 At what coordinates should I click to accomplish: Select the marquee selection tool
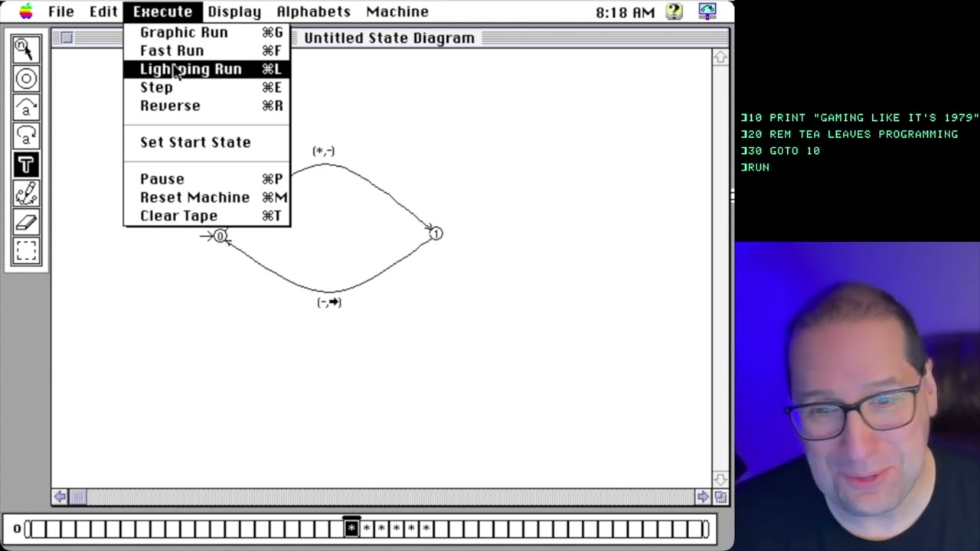pos(26,251)
